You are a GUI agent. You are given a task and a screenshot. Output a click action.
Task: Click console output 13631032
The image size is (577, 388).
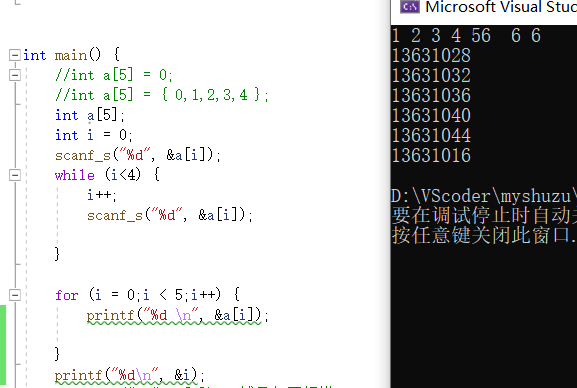[x=431, y=76]
